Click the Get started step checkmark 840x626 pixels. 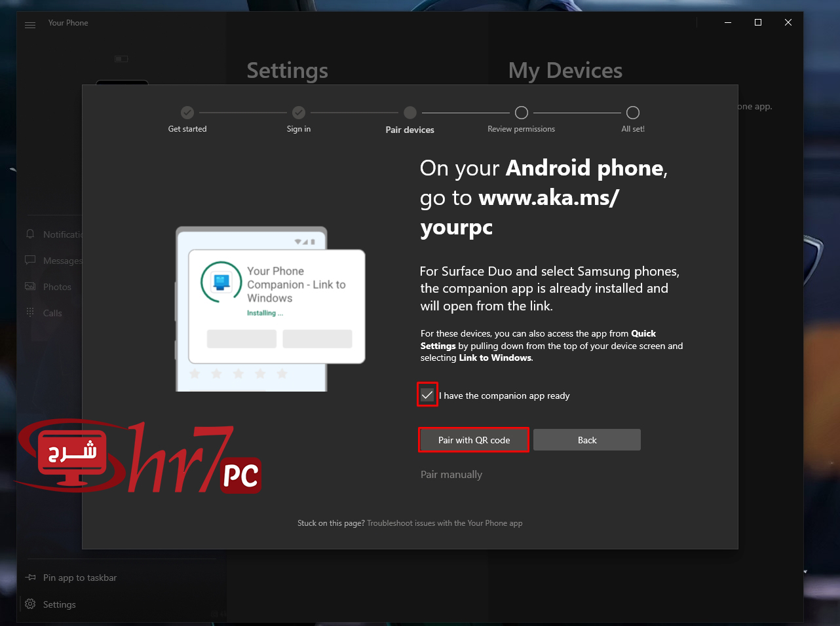[x=187, y=113]
